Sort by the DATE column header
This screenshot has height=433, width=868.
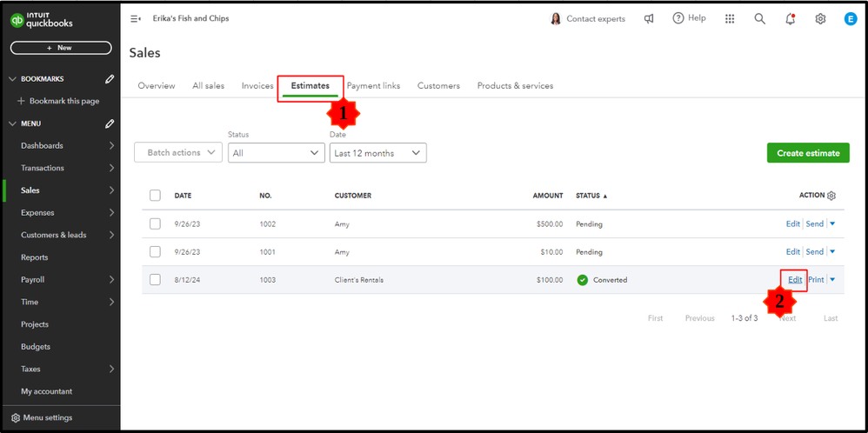pyautogui.click(x=183, y=196)
